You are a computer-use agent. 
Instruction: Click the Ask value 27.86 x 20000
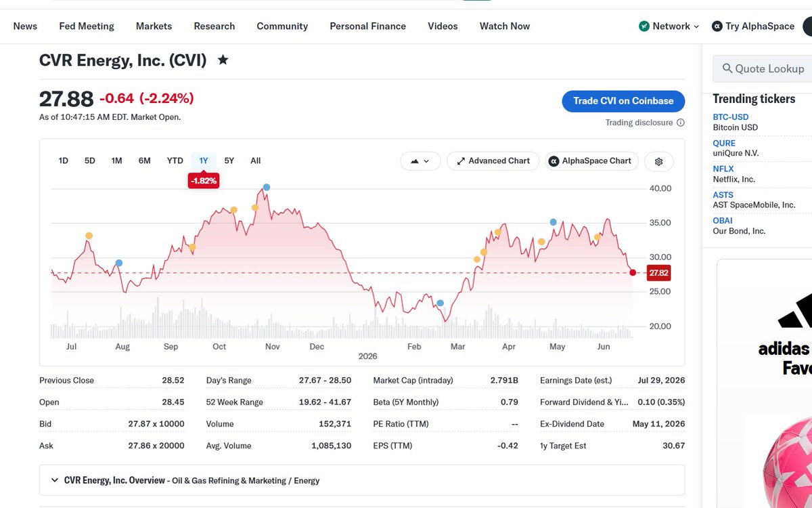point(156,446)
